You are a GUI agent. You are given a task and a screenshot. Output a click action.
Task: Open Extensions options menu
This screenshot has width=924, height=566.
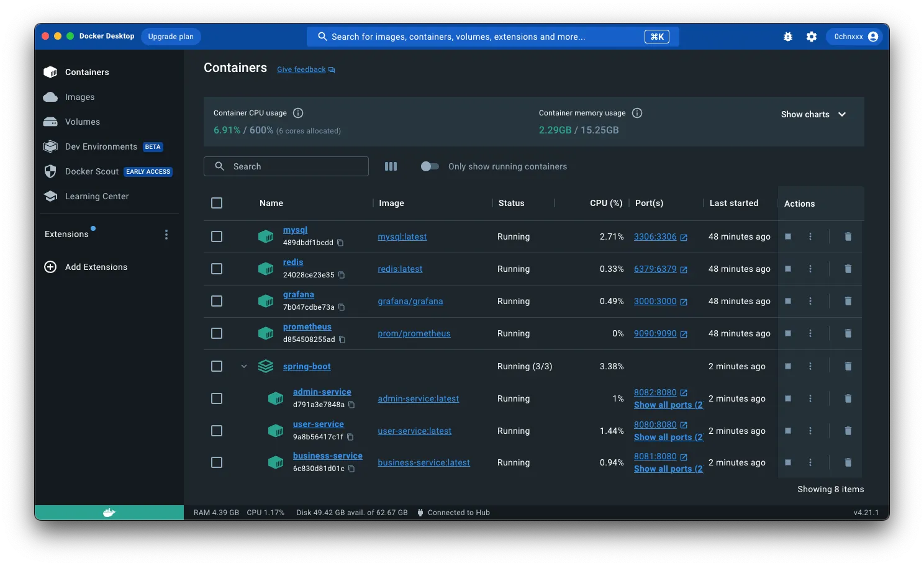[166, 235]
